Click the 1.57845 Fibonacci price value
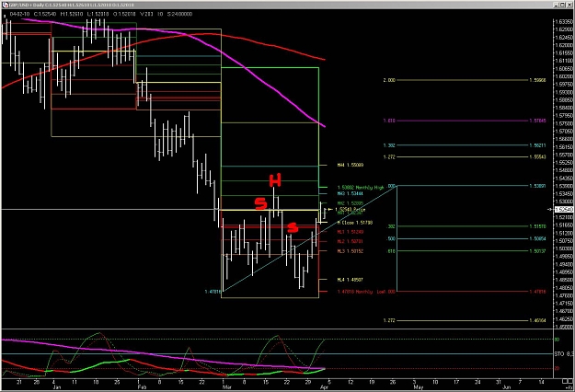The image size is (575, 392). (x=537, y=121)
